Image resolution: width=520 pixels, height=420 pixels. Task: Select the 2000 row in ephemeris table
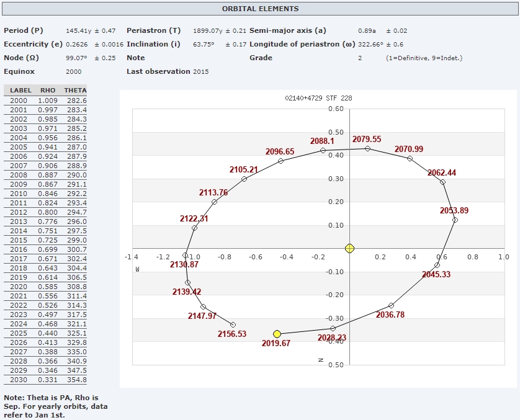[45, 101]
